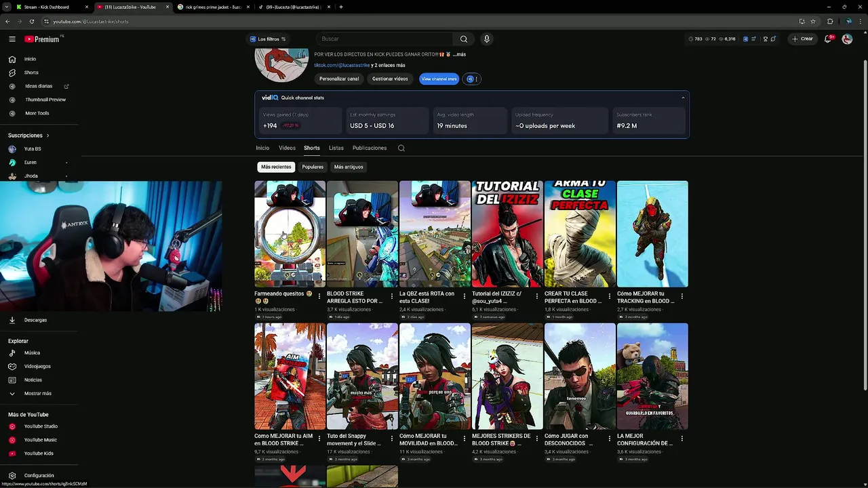868x488 pixels.
Task: Open the vidIQ Los filtros dropdown
Action: pos(268,39)
